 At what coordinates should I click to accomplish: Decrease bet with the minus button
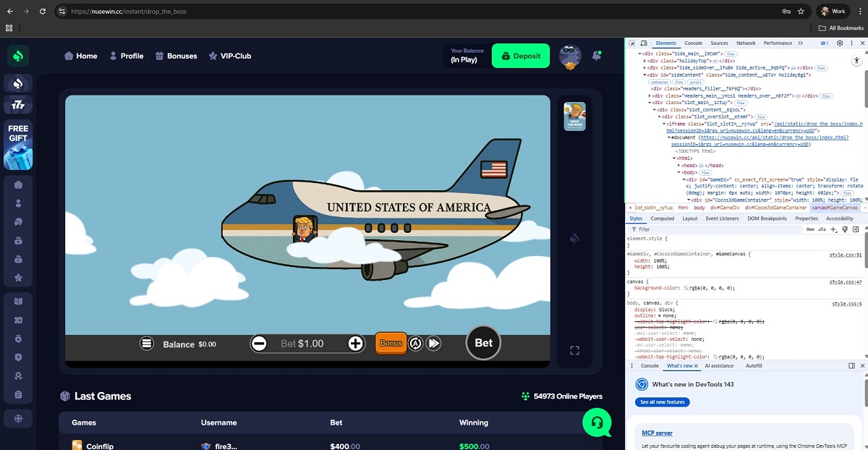coord(260,344)
